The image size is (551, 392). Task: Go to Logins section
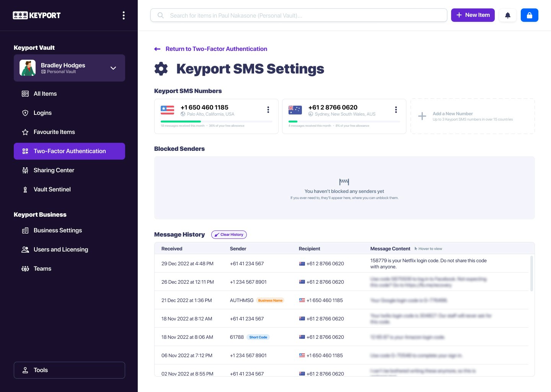pyautogui.click(x=69, y=113)
